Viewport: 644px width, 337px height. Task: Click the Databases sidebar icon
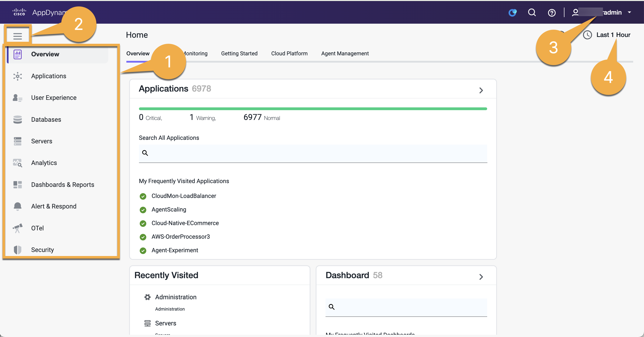(17, 119)
